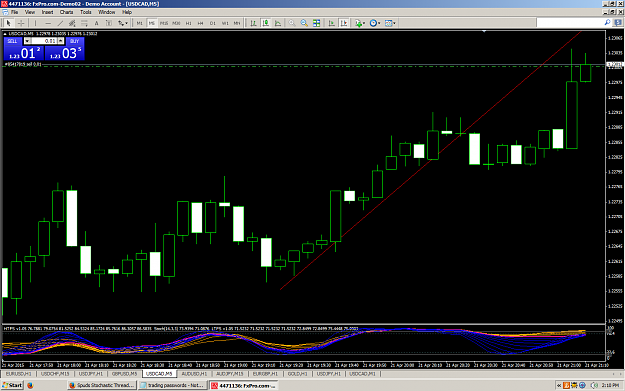Screen dimensions: 625x391
Task: Select the equidistant channel tool
Action: 72,23
